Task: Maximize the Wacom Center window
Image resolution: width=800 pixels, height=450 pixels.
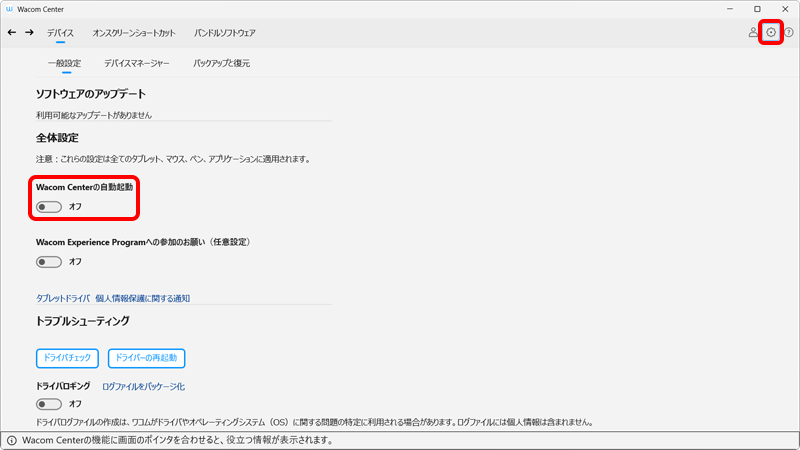Action: click(x=758, y=9)
